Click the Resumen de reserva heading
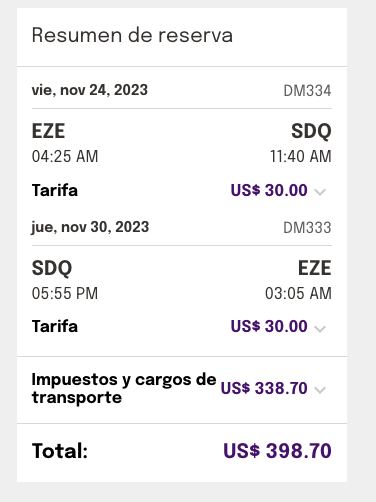Image resolution: width=376 pixels, height=502 pixels. [x=132, y=35]
